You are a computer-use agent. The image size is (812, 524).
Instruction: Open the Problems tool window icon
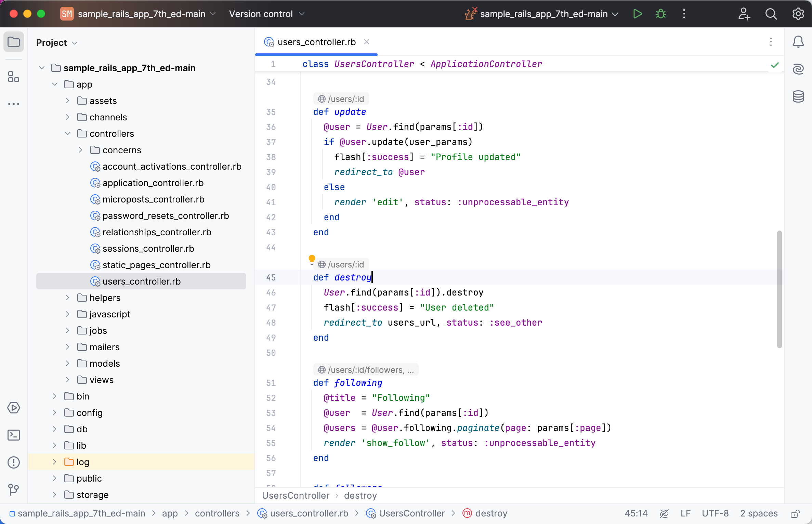(14, 462)
